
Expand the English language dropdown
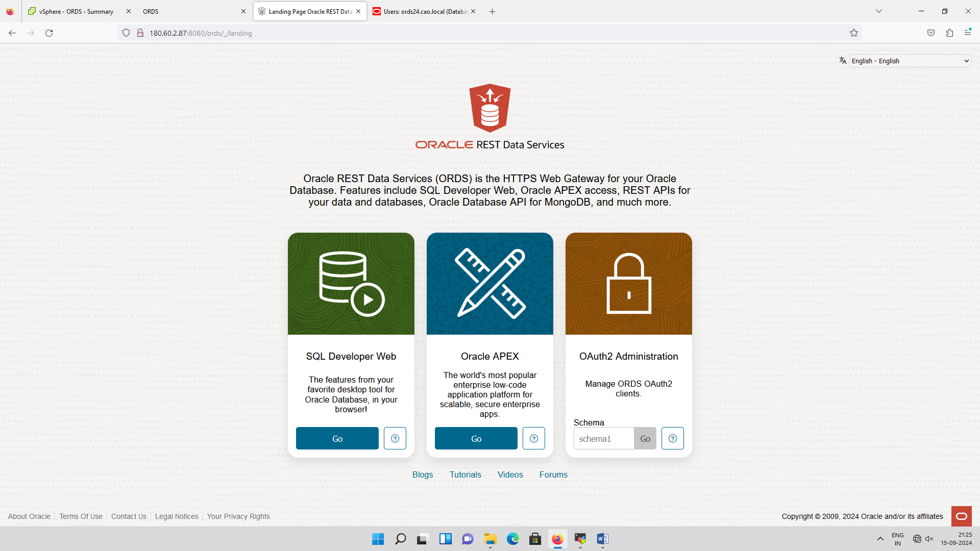[910, 61]
